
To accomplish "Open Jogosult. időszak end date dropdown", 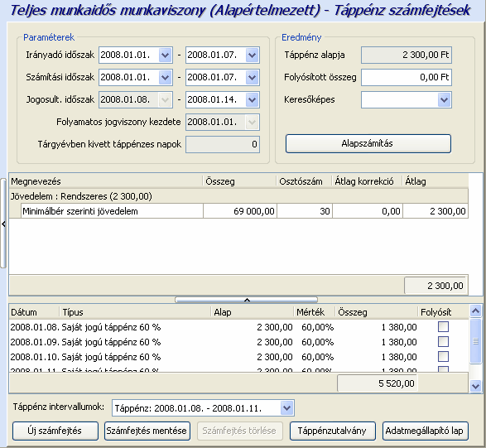I will [252, 100].
